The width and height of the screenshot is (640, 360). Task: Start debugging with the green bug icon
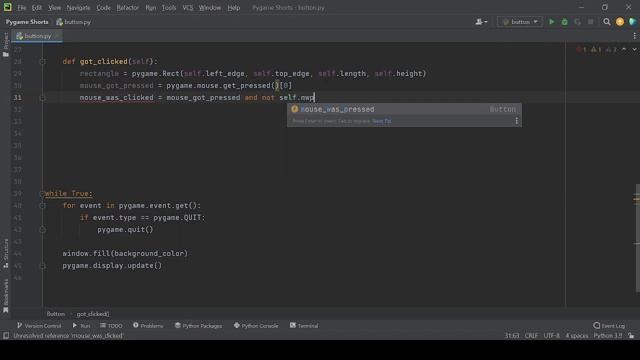564,22
